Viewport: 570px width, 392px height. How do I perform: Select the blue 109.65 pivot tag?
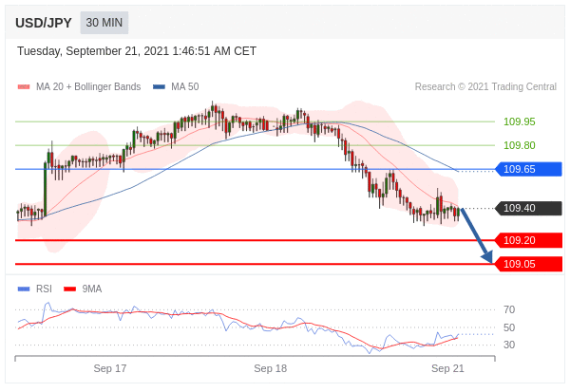tap(528, 169)
